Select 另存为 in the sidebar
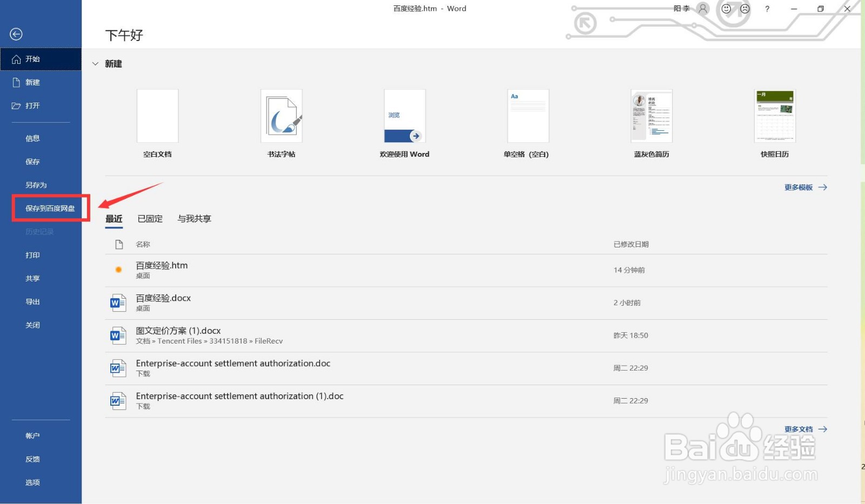The height and width of the screenshot is (504, 865). point(36,185)
